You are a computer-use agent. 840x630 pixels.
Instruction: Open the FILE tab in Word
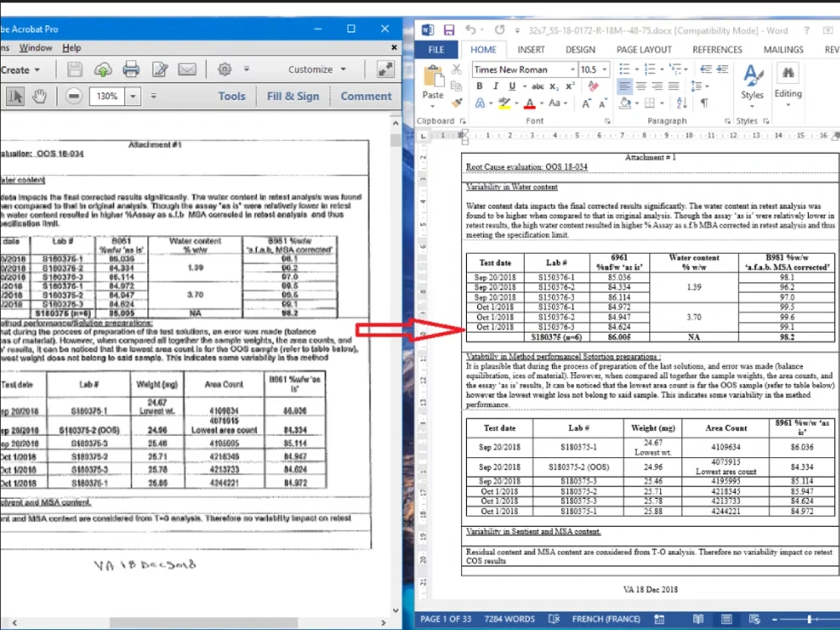pos(436,50)
